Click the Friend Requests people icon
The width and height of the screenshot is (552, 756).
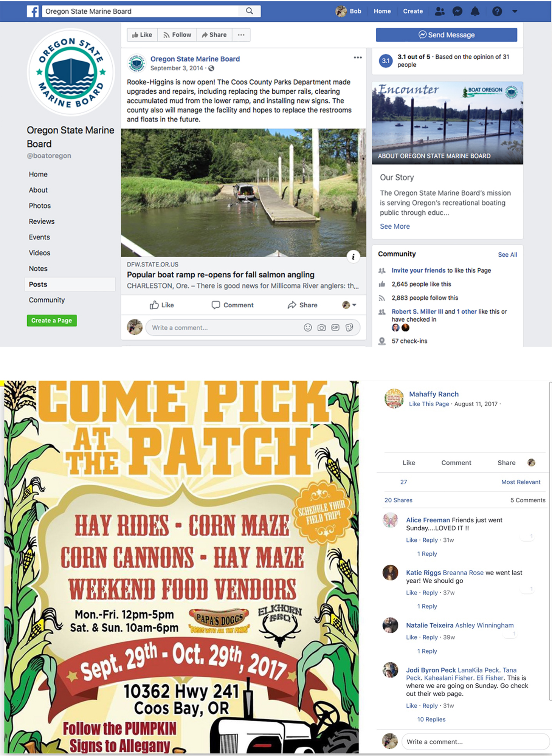(x=439, y=11)
